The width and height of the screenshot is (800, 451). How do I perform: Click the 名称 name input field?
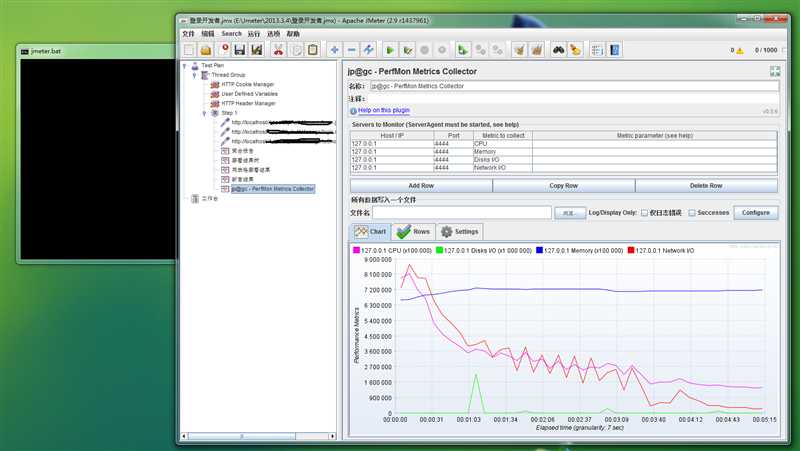tap(574, 86)
